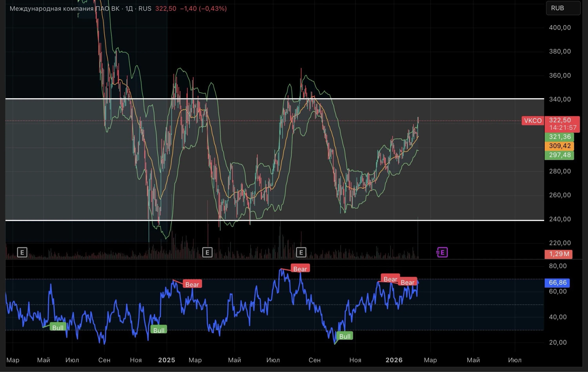Screen dimensions: 588x372
Task: Click the orange 309,42 moving average value
Action: tap(559, 146)
